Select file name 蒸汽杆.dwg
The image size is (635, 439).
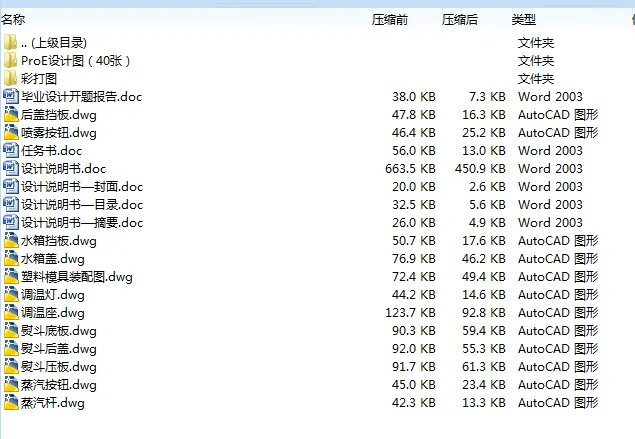point(53,403)
